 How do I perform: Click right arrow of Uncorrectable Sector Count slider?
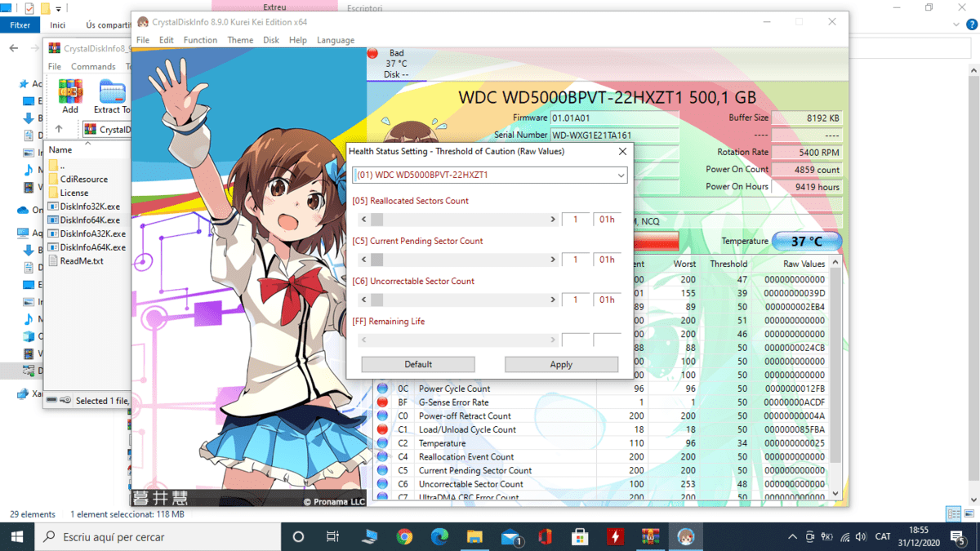point(553,300)
